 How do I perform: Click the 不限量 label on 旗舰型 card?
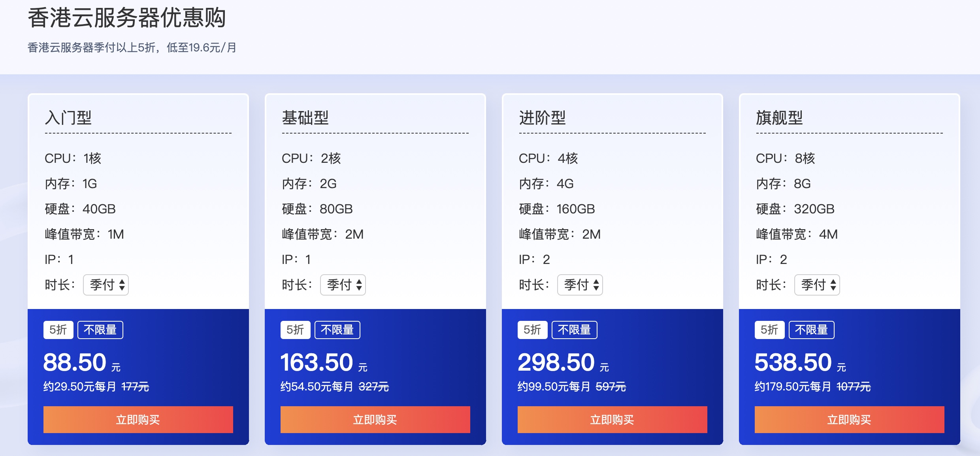[x=812, y=330]
